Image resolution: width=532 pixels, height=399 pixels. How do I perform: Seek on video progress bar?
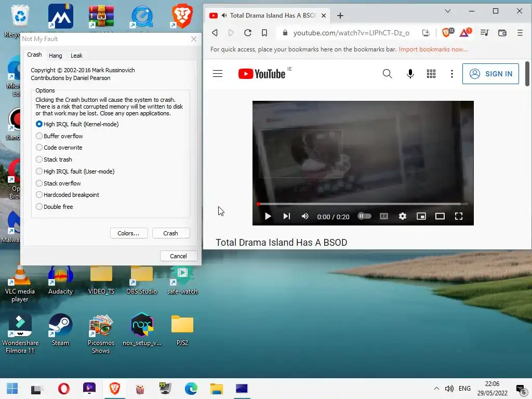[363, 204]
